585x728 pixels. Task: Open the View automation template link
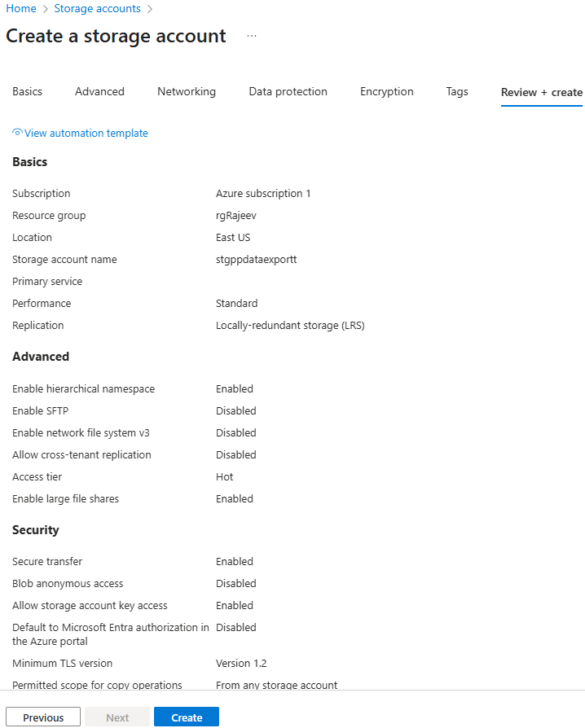[86, 133]
